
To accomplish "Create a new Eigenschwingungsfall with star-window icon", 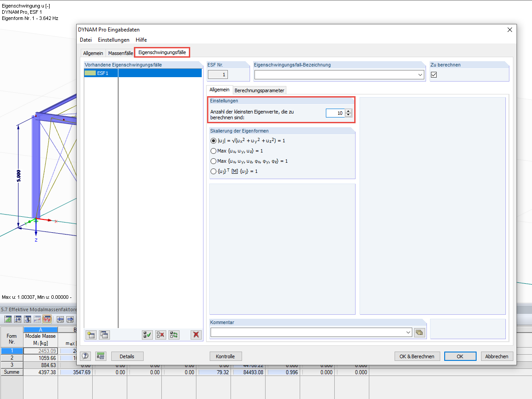I will click(91, 335).
